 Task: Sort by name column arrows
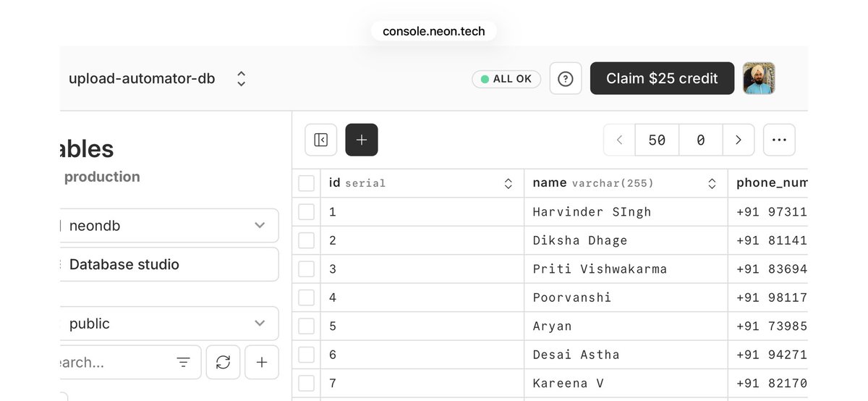click(x=712, y=184)
